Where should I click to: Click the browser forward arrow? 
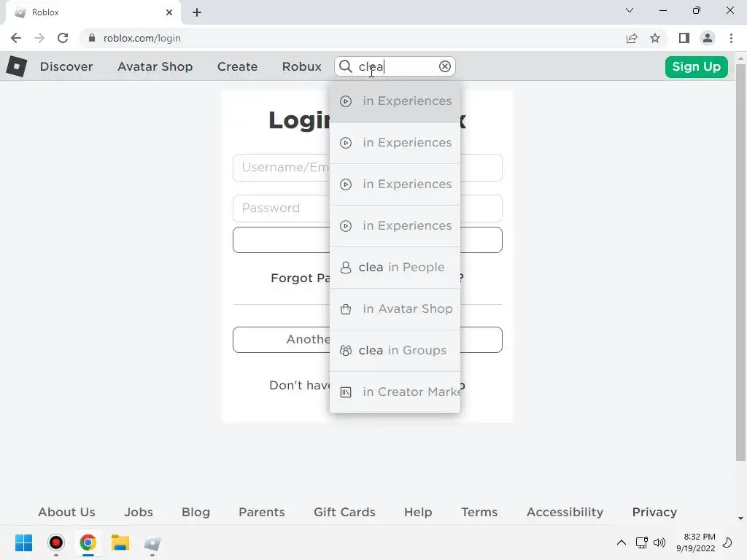pyautogui.click(x=39, y=38)
